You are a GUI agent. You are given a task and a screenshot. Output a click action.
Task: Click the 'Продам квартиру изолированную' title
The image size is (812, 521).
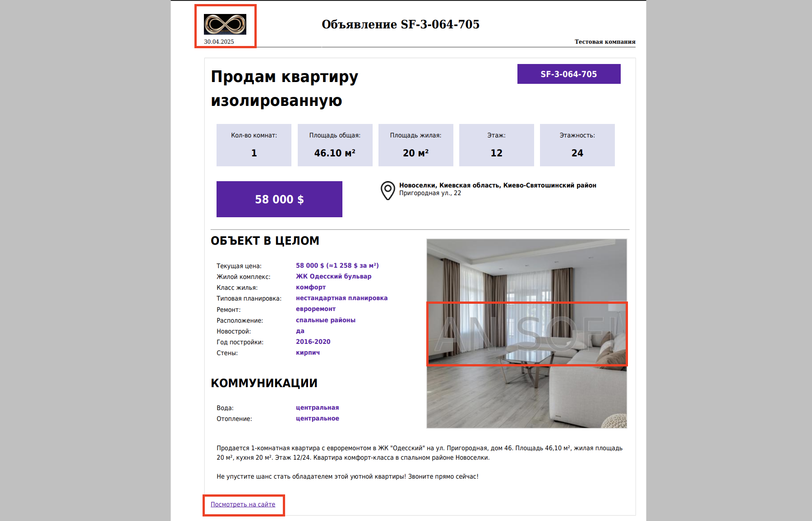(285, 88)
